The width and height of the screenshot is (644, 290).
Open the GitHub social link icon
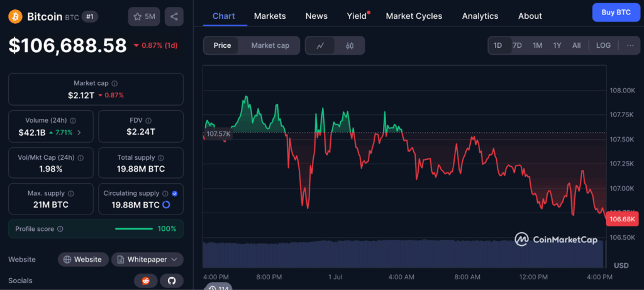[171, 281]
